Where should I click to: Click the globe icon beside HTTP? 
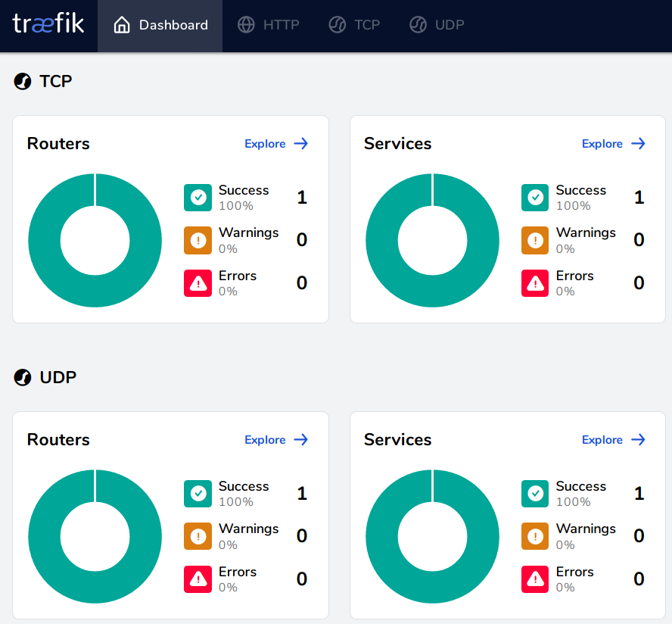[x=246, y=25]
